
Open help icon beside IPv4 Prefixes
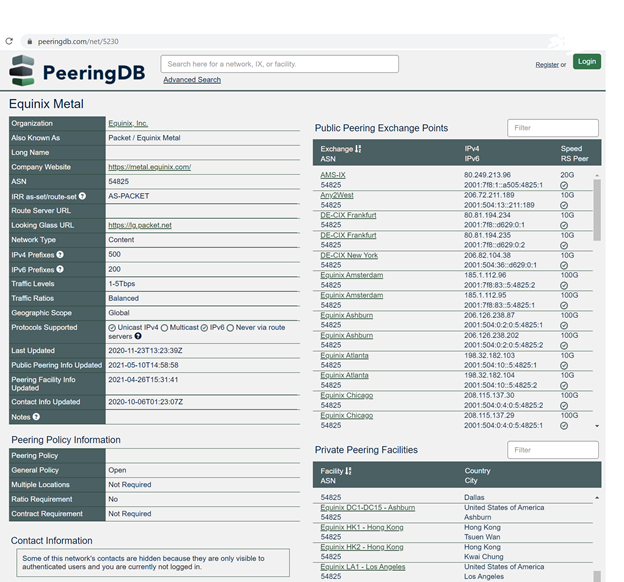click(60, 254)
